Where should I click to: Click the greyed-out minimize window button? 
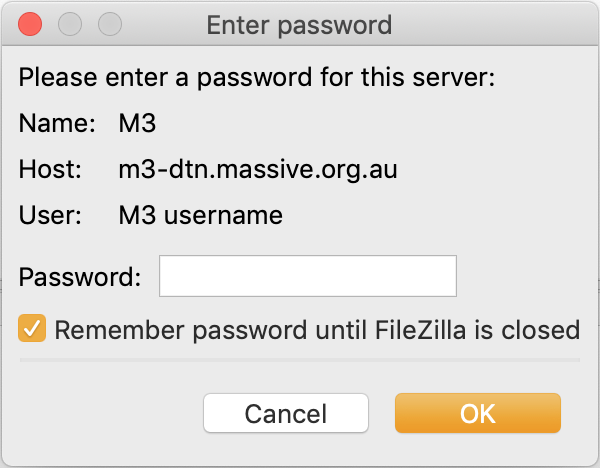[70, 24]
